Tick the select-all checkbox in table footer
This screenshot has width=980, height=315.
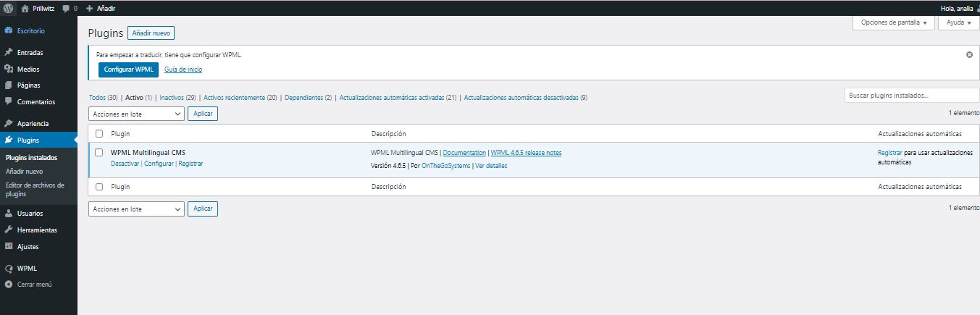click(x=99, y=187)
